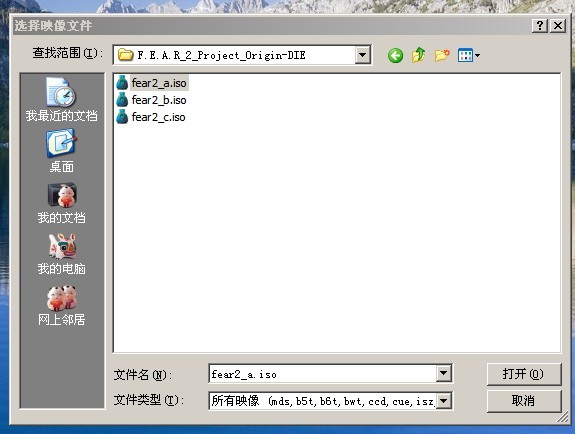Open My Recent Documents (我最近的文档) shortcut
The image size is (575, 434).
click(62, 99)
